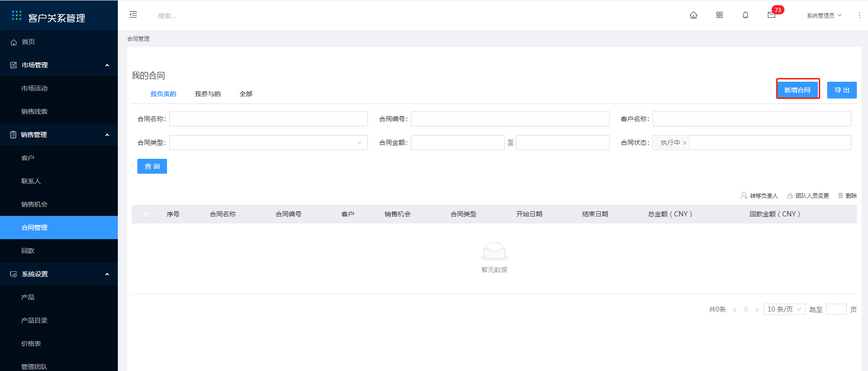Click the 结束日期 column header

coord(595,214)
